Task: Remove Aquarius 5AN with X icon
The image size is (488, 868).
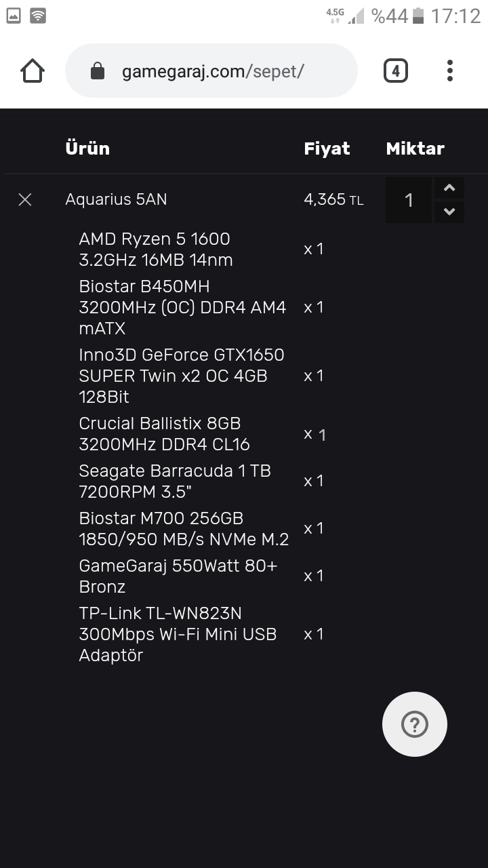Action: [x=25, y=199]
